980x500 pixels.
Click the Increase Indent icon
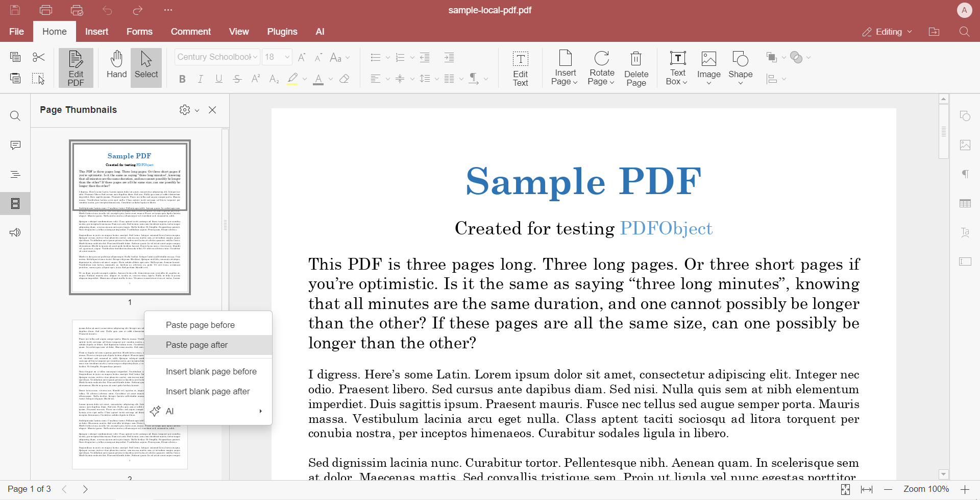449,57
